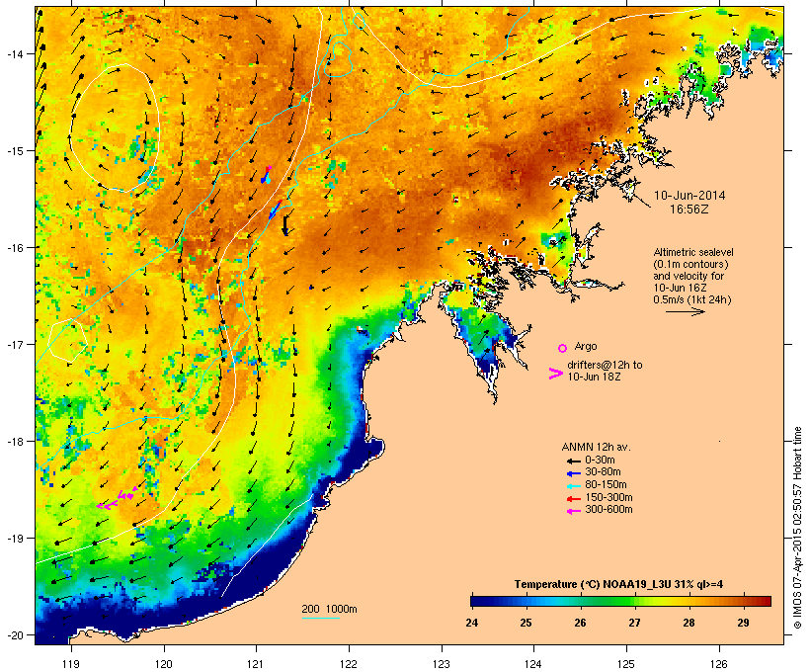Click the Temperature NOAA19_L3U color bar title
This screenshot has height=672, width=810.
coord(618,585)
